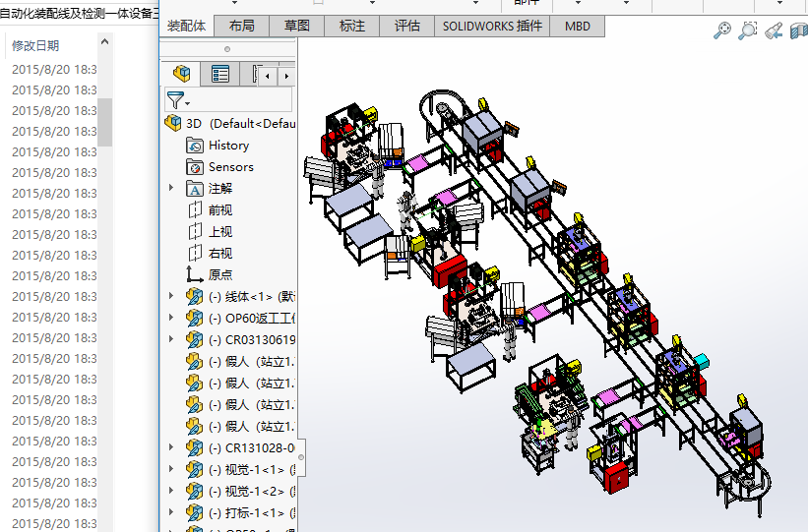Click the Section View icon
The height and width of the screenshot is (532, 808).
[799, 30]
